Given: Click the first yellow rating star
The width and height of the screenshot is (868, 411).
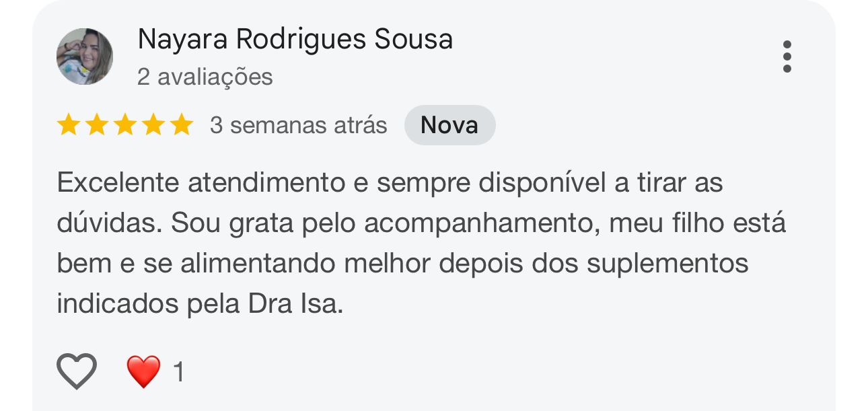Looking at the screenshot, I should point(68,125).
